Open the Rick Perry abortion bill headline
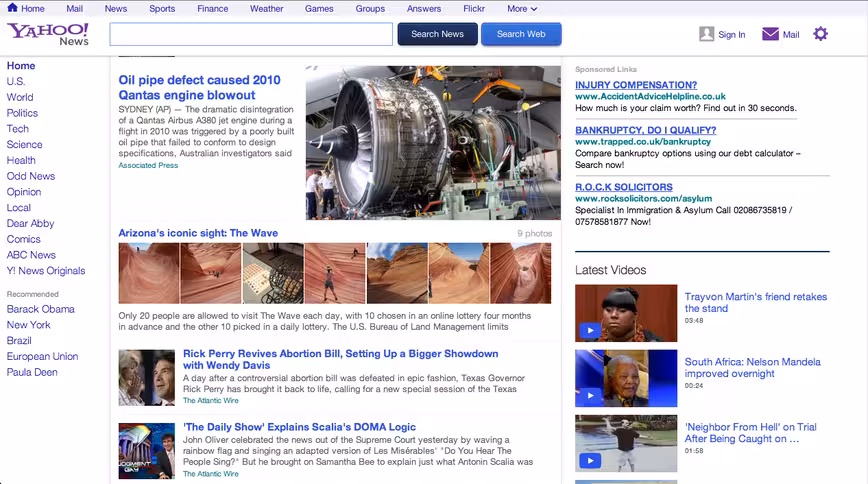 [x=340, y=359]
